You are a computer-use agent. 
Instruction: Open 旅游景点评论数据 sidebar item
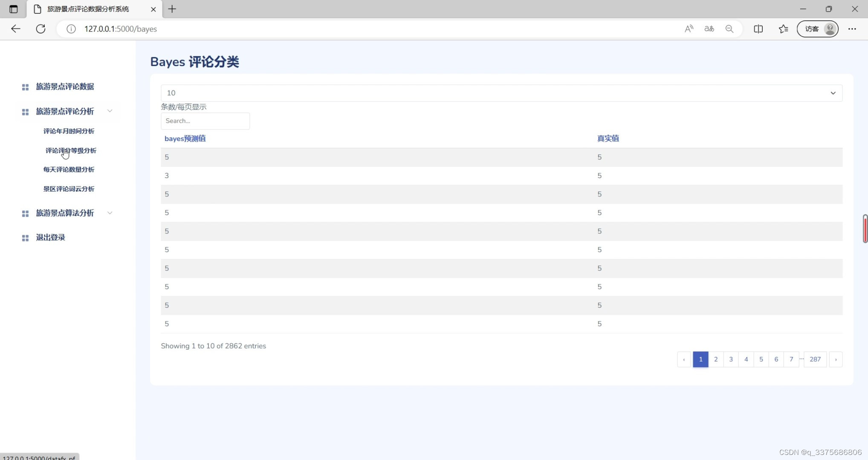click(x=65, y=86)
